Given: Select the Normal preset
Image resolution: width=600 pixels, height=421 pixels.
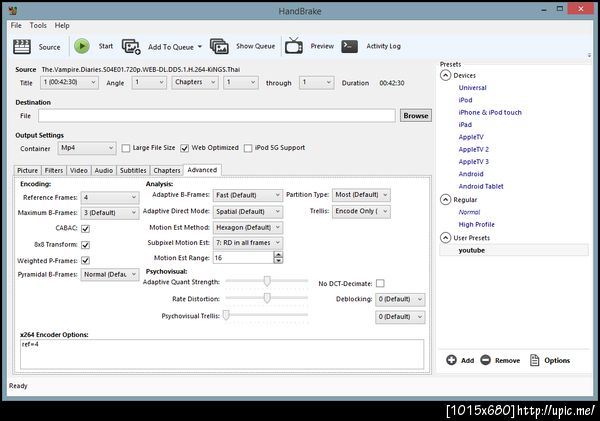Looking at the screenshot, I should point(469,212).
